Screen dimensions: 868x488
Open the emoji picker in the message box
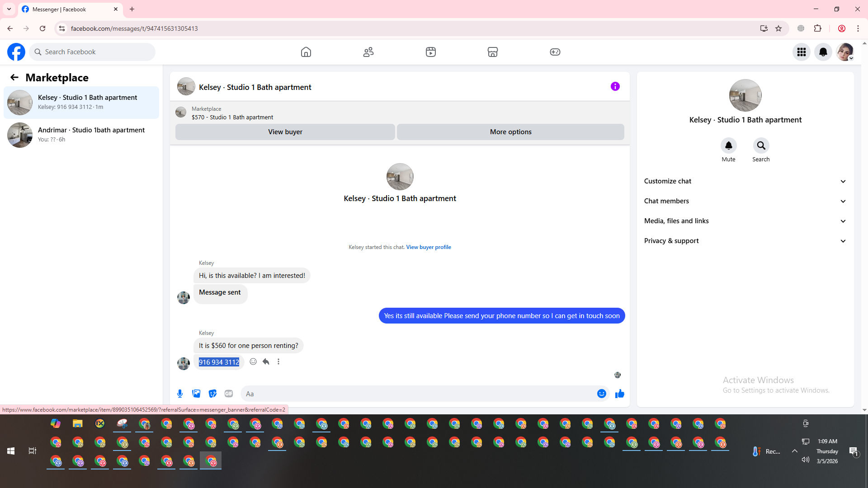tap(602, 394)
